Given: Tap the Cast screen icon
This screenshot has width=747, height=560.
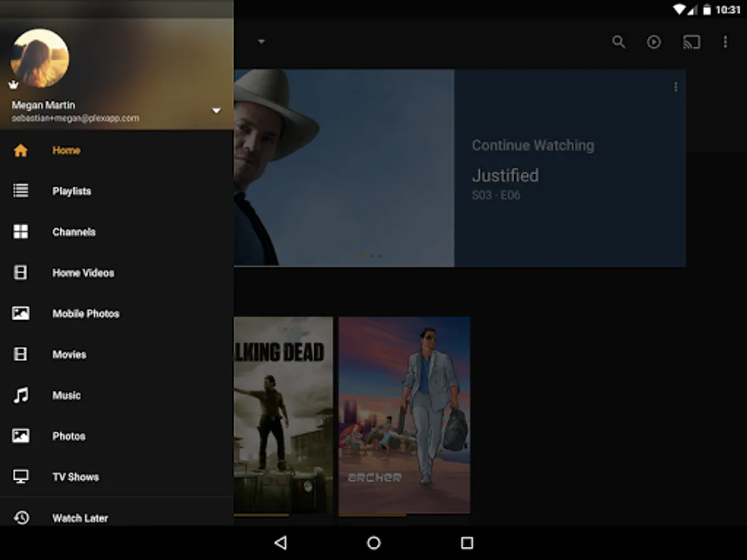Looking at the screenshot, I should (692, 42).
